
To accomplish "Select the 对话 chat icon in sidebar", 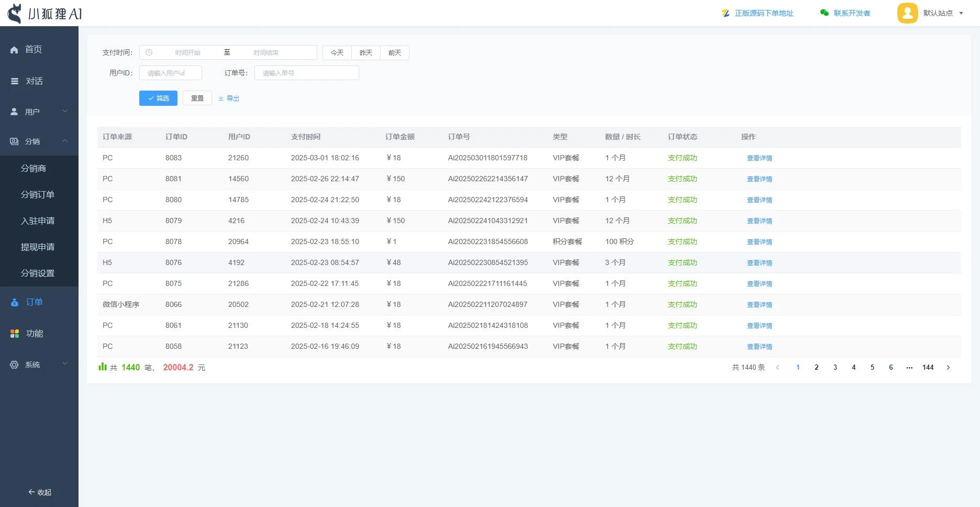I will [x=14, y=81].
